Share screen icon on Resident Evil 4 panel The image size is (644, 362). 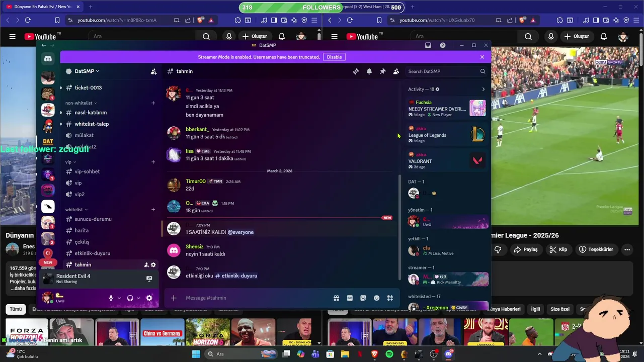149,279
